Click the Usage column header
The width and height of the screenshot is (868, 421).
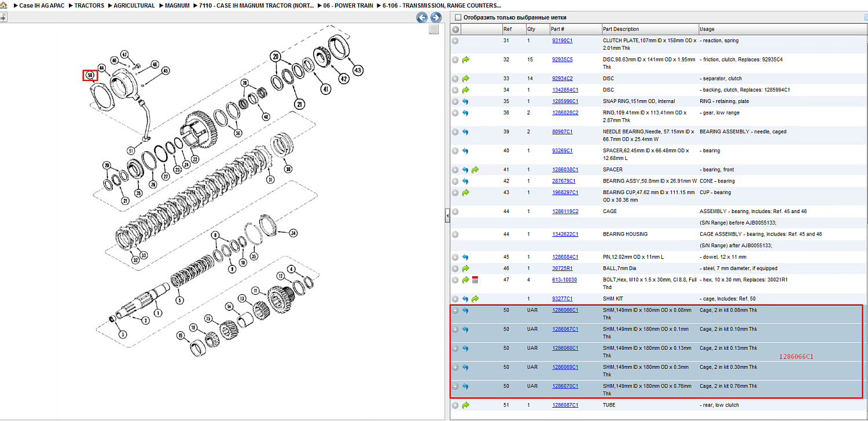[782, 30]
